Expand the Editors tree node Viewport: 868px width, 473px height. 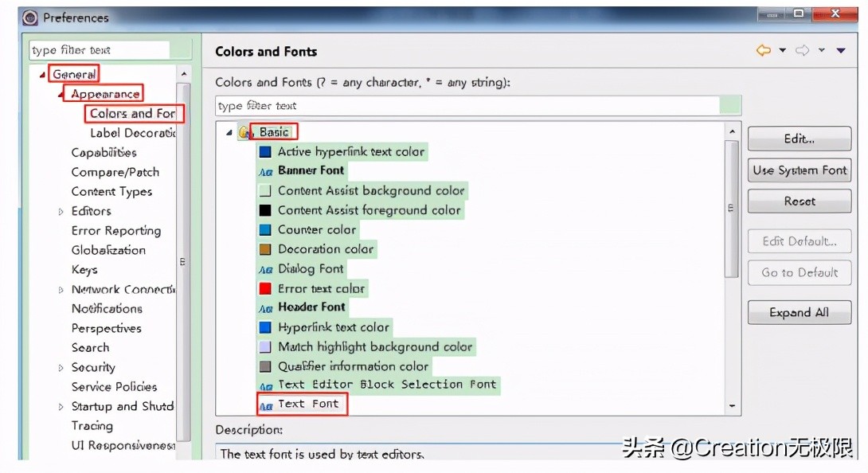(x=61, y=212)
